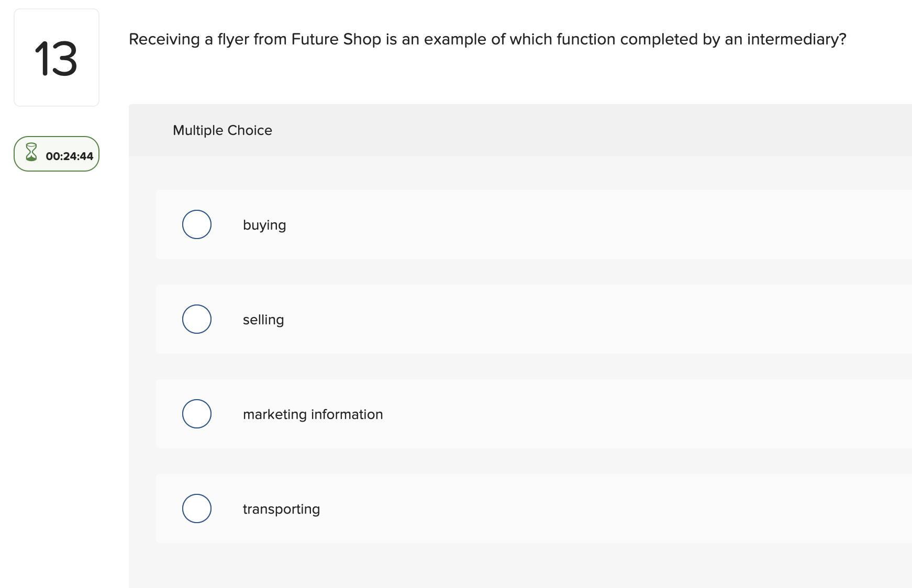Click the question number 13 box
The width and height of the screenshot is (912, 588).
[x=57, y=58]
